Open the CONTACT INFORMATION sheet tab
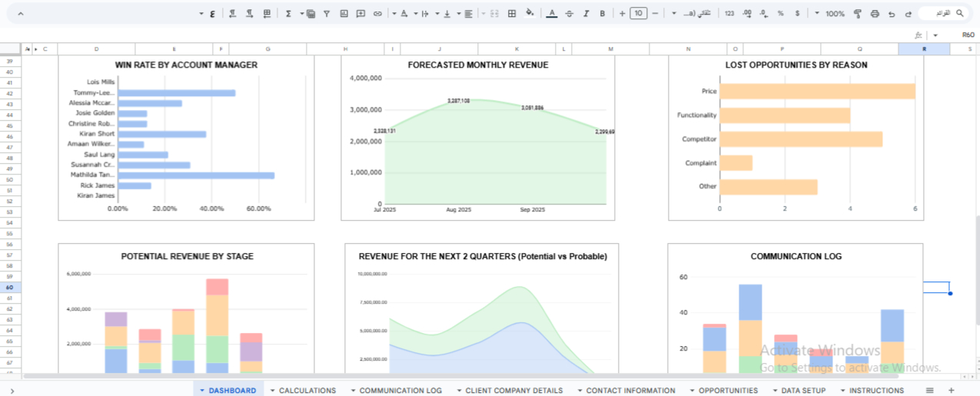 pyautogui.click(x=631, y=391)
